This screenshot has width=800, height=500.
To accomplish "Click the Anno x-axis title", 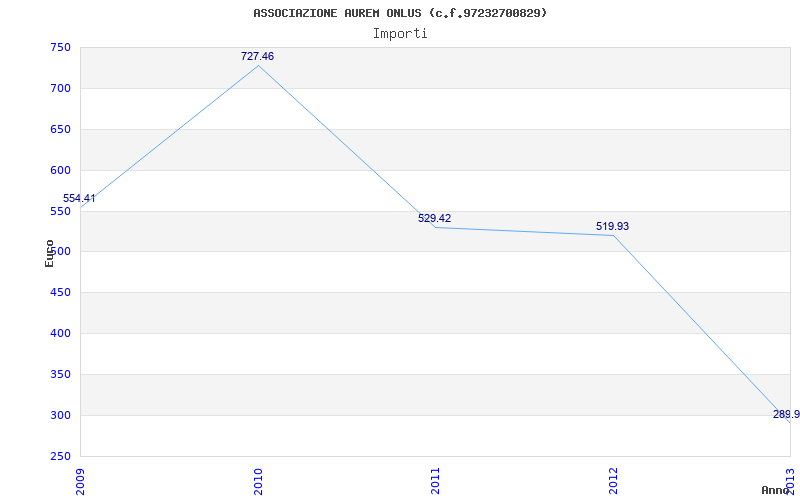I will tap(775, 490).
